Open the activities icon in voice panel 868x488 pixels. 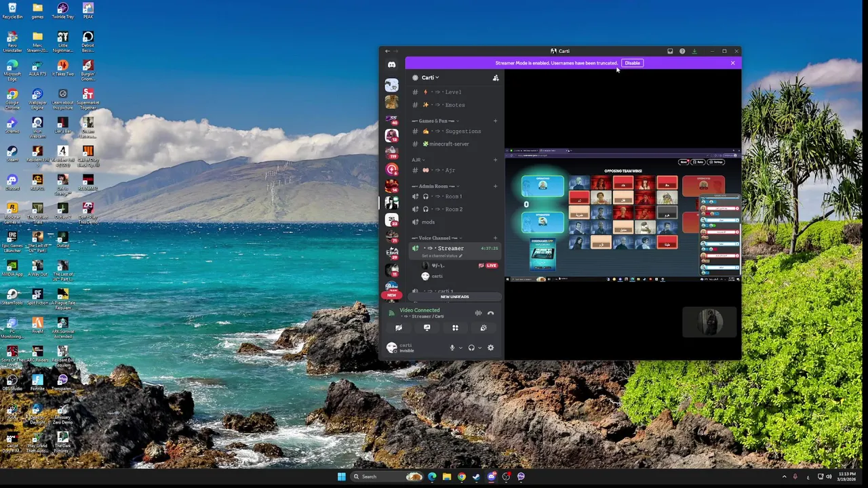pyautogui.click(x=455, y=328)
